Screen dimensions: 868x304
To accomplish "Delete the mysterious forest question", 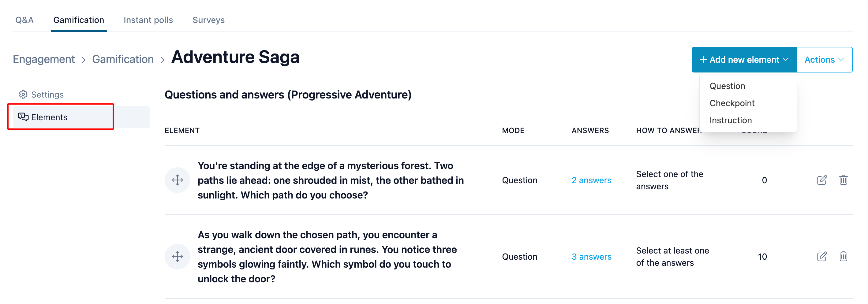I will (843, 180).
